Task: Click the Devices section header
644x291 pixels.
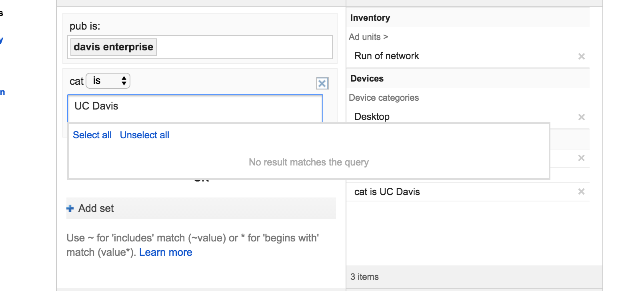Action: [367, 79]
